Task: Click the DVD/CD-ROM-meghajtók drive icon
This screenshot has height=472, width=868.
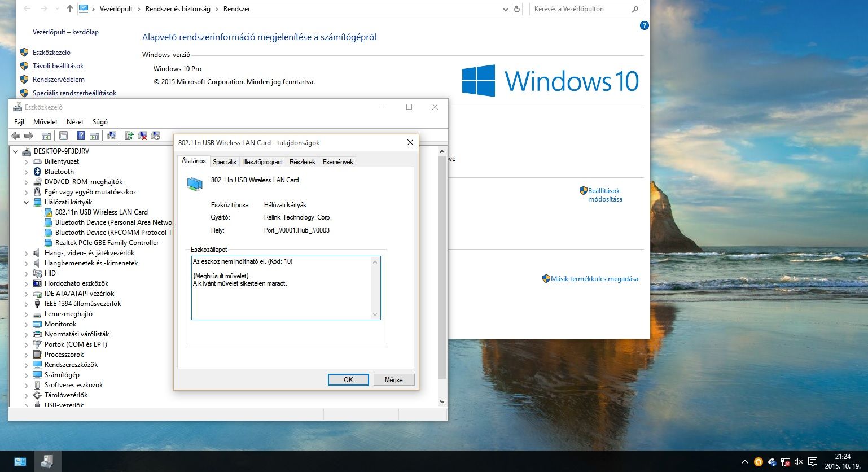Action: (x=38, y=182)
